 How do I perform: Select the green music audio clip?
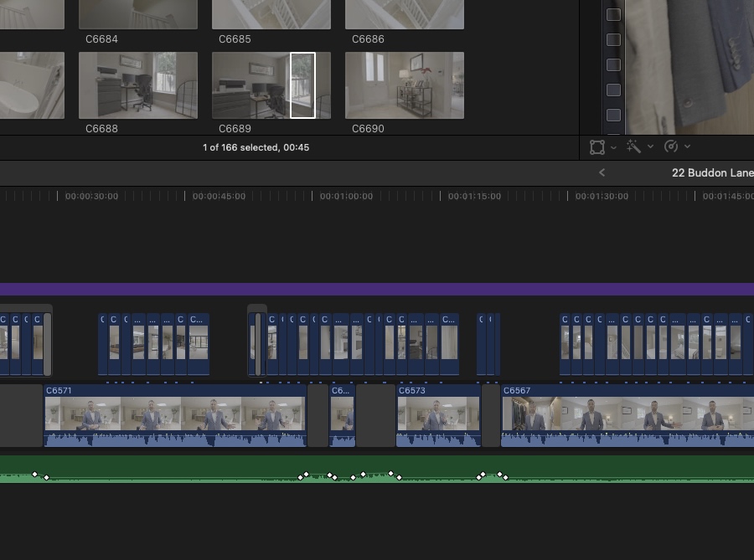tap(377, 470)
